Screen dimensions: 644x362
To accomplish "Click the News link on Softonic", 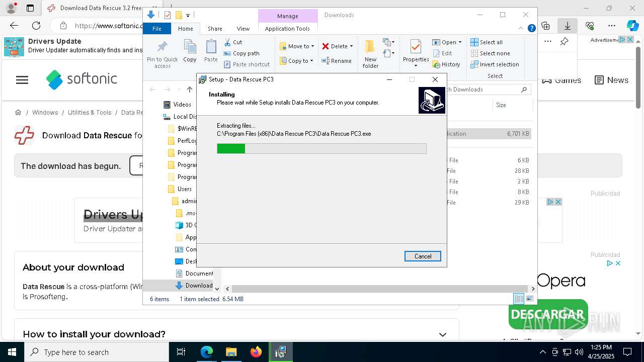I will click(611, 80).
